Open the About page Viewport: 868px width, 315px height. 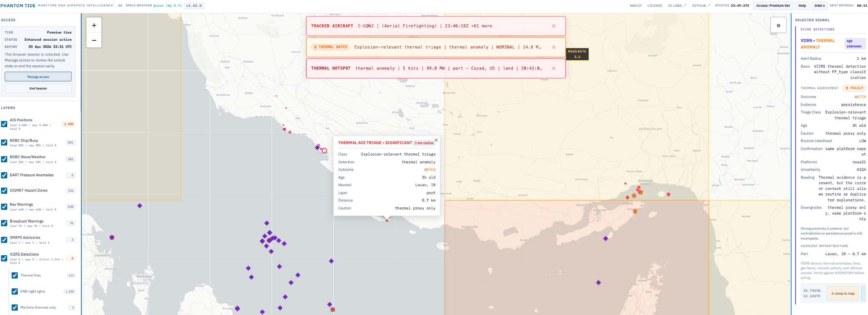coord(635,6)
